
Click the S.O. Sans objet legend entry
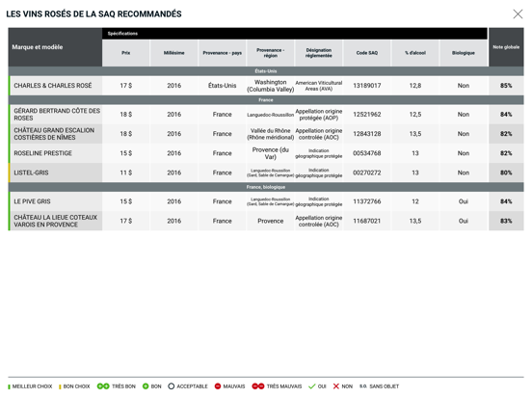(x=379, y=386)
